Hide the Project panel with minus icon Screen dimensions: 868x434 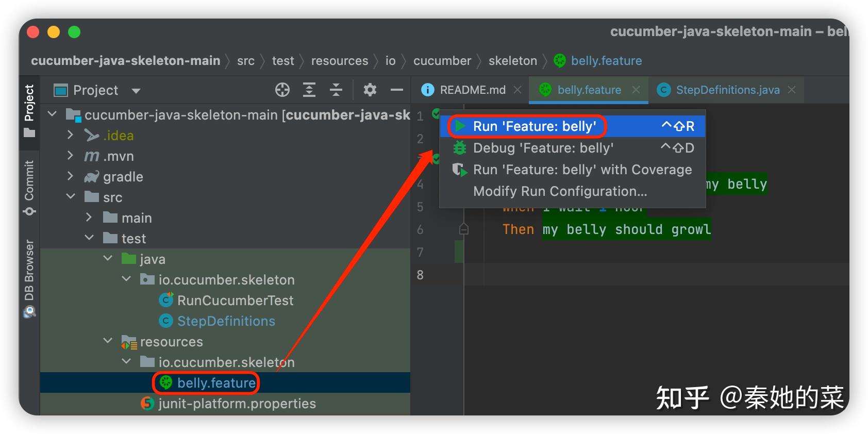(x=397, y=90)
